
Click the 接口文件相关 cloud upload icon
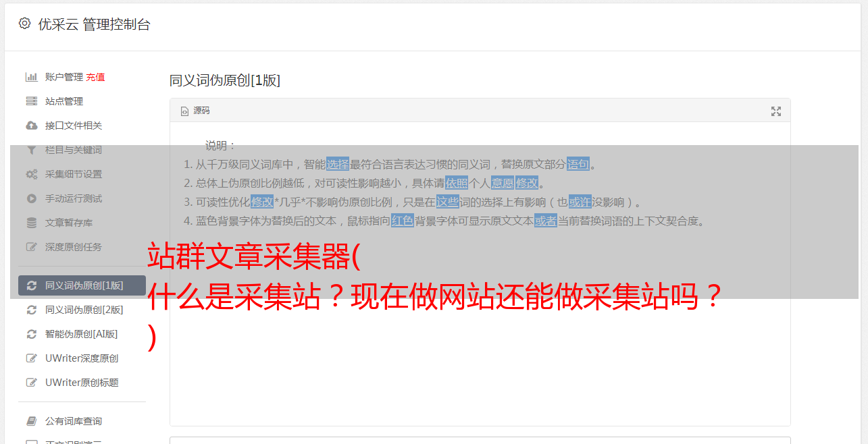pyautogui.click(x=31, y=126)
